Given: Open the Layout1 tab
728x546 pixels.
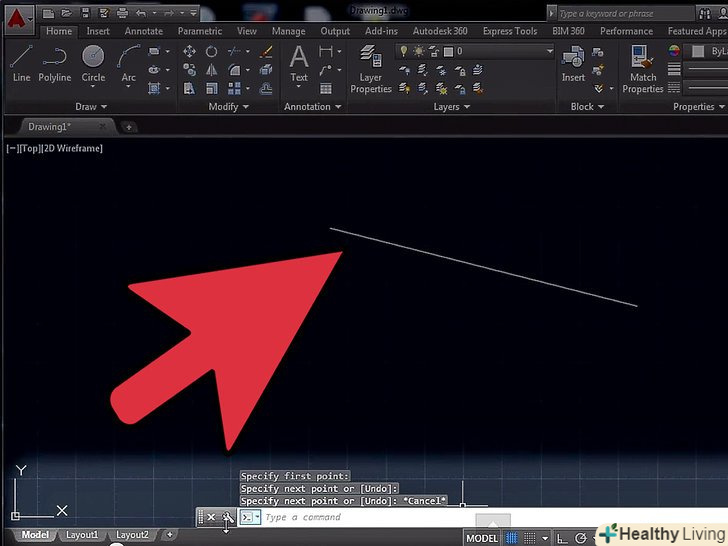Looking at the screenshot, I should coord(82,535).
